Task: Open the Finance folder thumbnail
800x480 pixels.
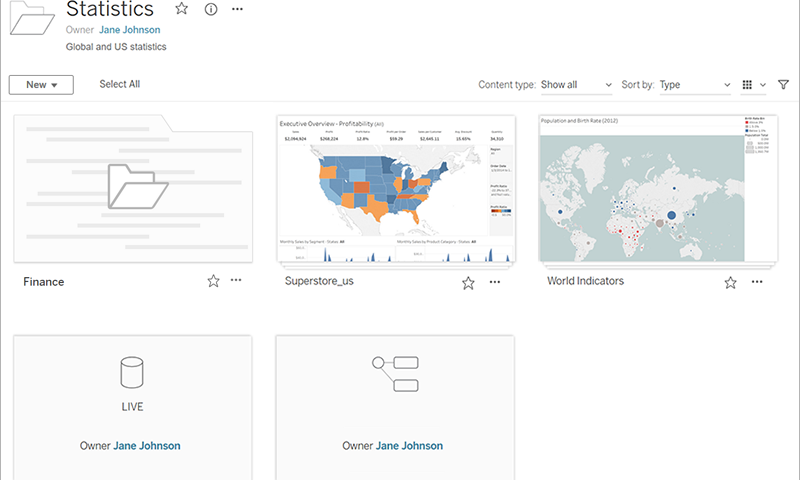Action: (x=133, y=189)
